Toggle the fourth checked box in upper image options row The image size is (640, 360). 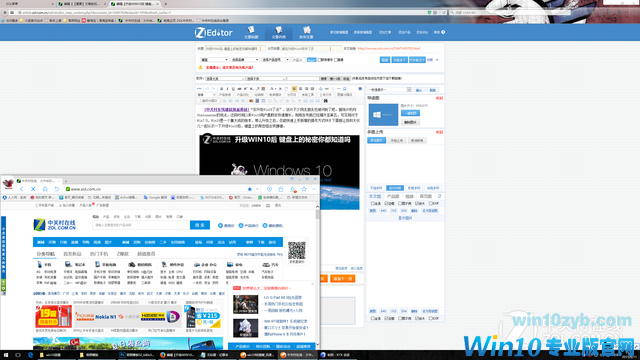coord(416,203)
